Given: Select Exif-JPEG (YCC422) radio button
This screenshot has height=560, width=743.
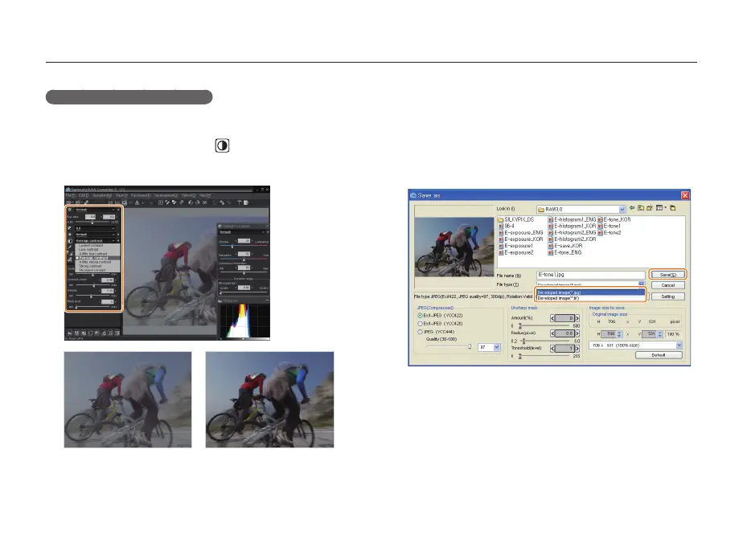Looking at the screenshot, I should tap(420, 316).
